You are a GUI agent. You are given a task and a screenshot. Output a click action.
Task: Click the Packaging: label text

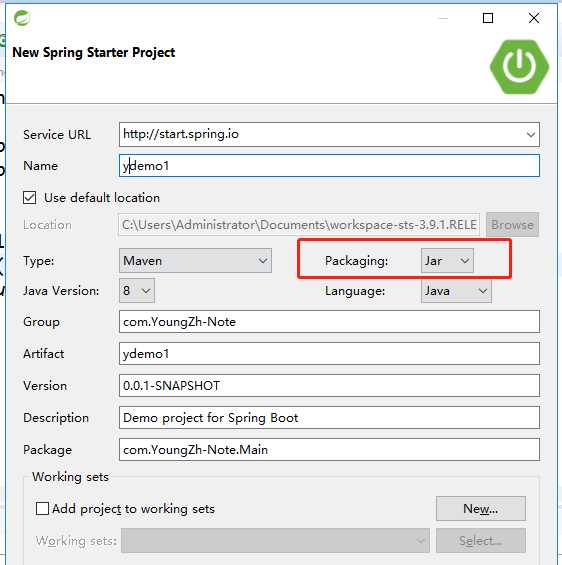(356, 261)
